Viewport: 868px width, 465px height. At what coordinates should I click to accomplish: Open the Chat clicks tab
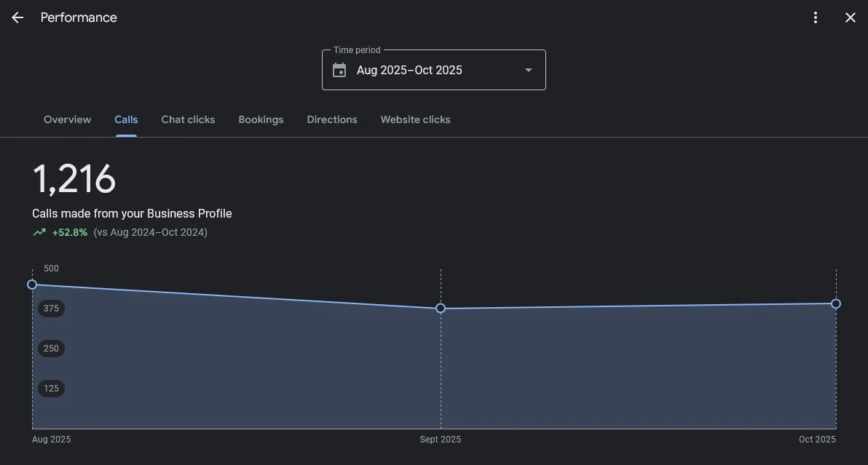click(x=188, y=119)
